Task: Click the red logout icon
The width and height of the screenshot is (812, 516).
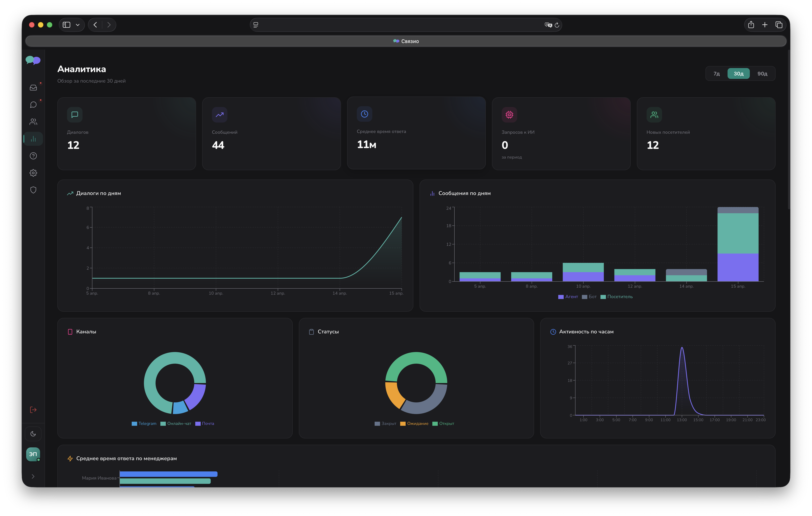Action: click(33, 410)
